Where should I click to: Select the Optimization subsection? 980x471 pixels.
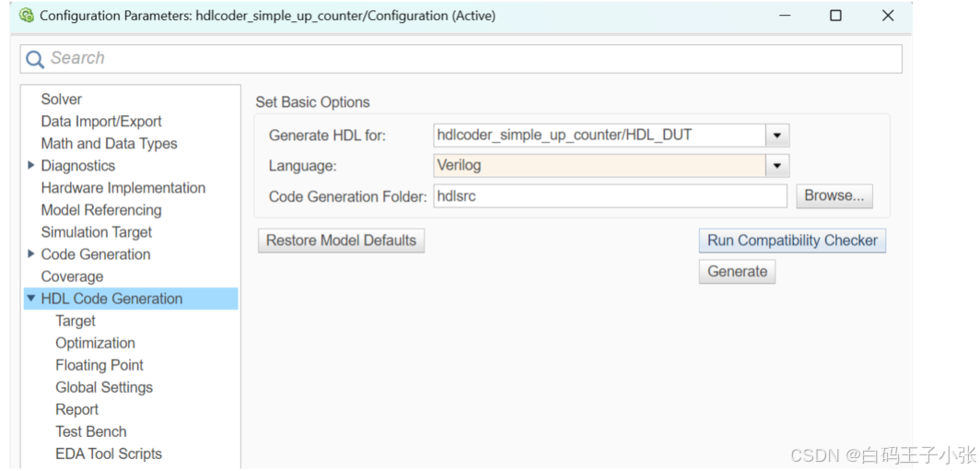coord(95,343)
